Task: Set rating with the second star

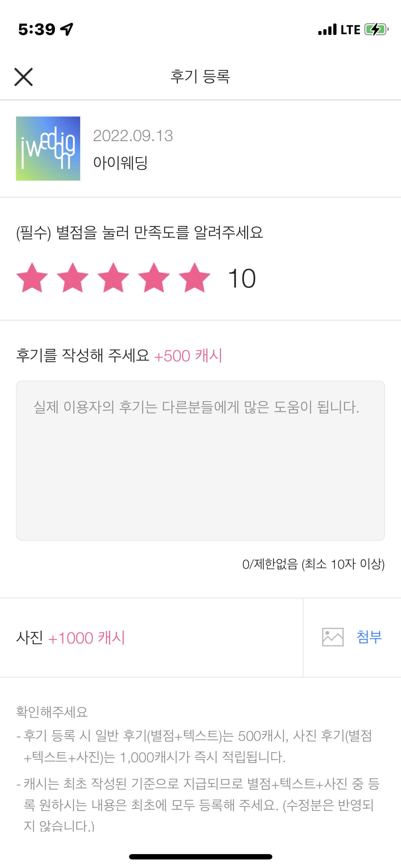Action: pyautogui.click(x=73, y=278)
